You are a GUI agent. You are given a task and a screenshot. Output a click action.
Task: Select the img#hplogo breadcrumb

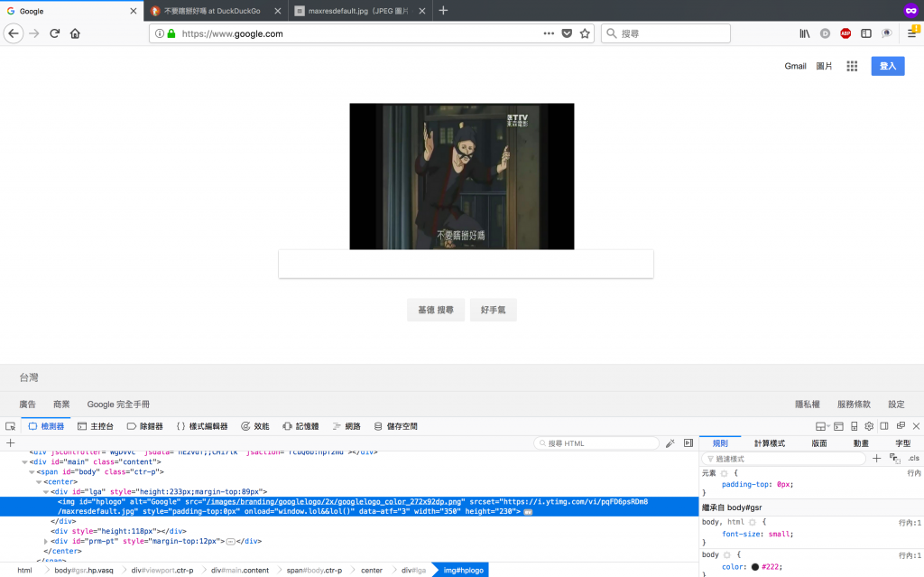(463, 570)
